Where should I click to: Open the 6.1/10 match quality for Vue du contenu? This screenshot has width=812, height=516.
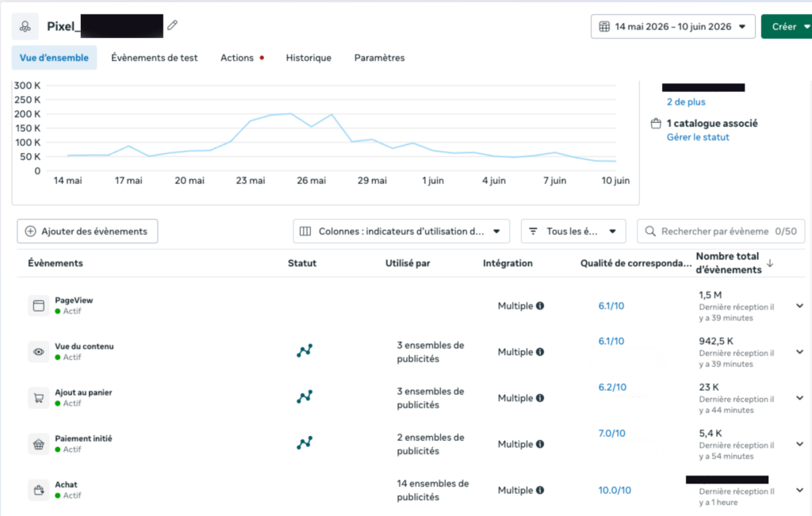tap(611, 341)
